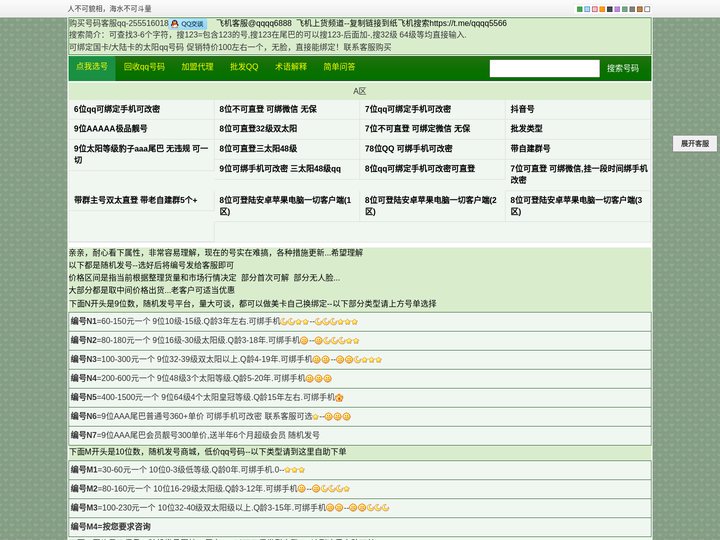Select the 编号N5 400-1500元 listing row
The image size is (720, 540).
[360, 398]
